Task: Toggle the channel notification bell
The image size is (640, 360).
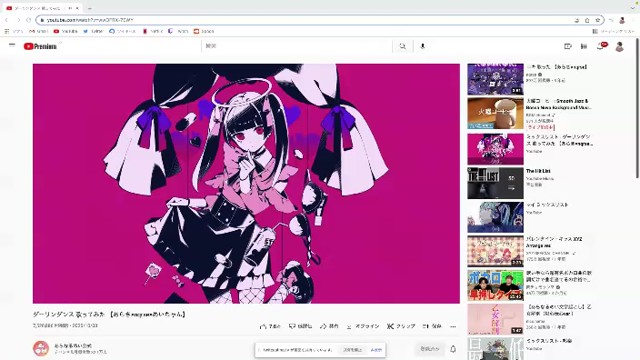Action: (x=453, y=349)
